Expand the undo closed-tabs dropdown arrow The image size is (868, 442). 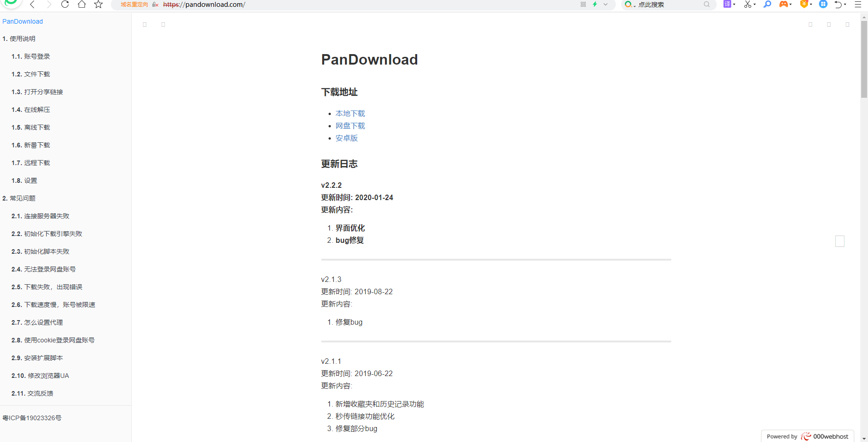tap(845, 5)
